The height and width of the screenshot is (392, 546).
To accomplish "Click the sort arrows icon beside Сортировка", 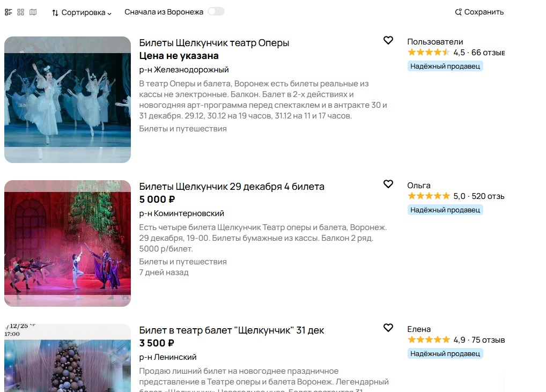I will [55, 12].
